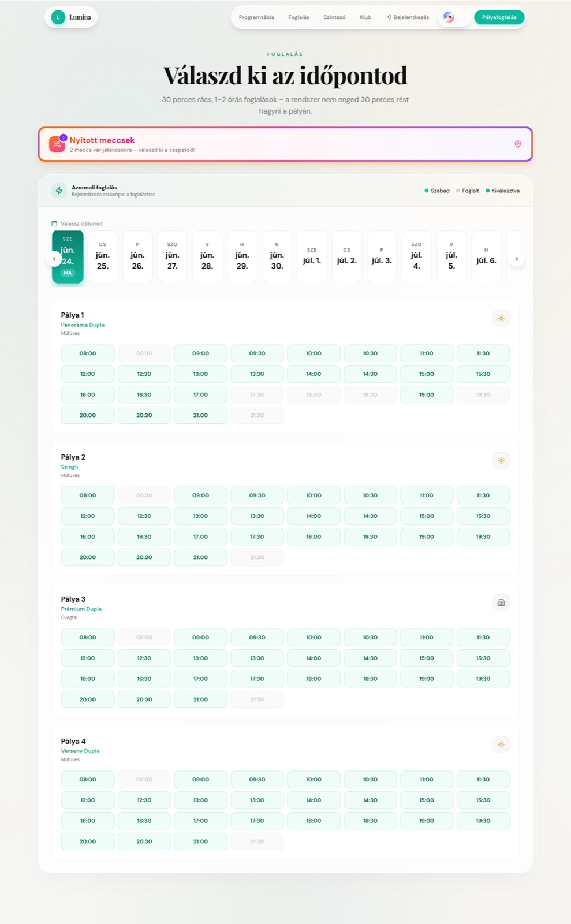Viewport: 571px width, 924px height.
Task: Open the Klub menu item
Action: (365, 17)
